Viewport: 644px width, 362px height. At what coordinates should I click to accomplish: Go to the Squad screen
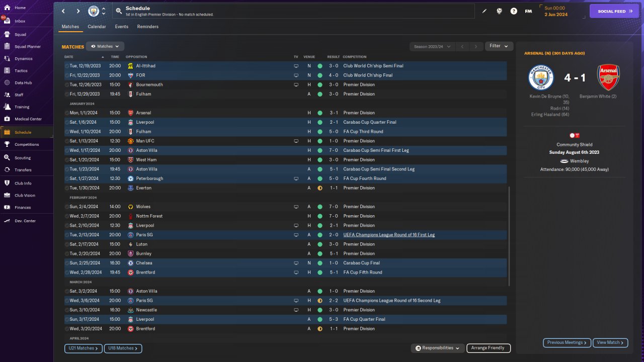coord(20,35)
